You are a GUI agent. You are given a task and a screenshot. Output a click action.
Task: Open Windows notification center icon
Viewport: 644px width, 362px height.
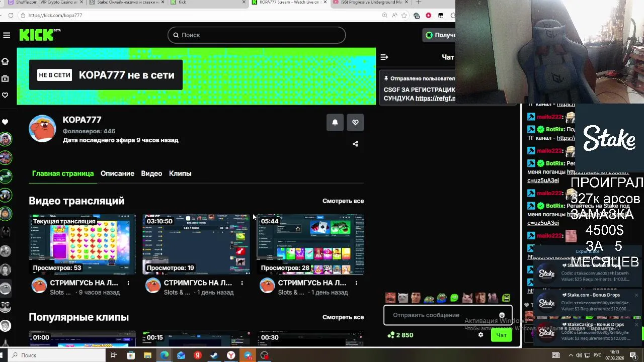pos(633,355)
